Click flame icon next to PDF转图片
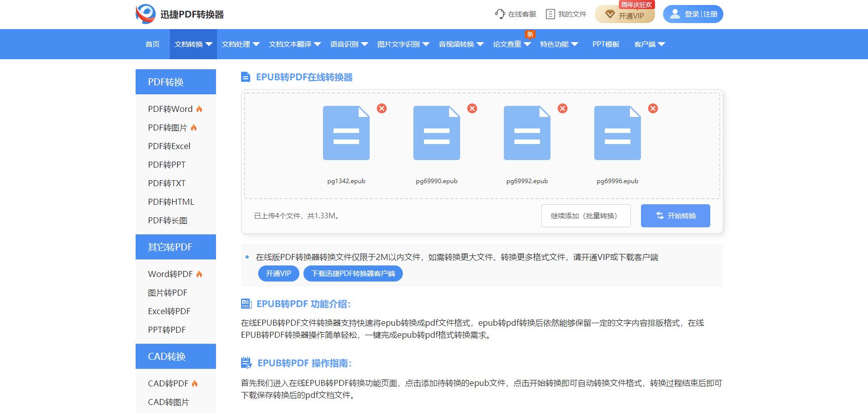Screen dimensions: 868x413 [x=194, y=127]
